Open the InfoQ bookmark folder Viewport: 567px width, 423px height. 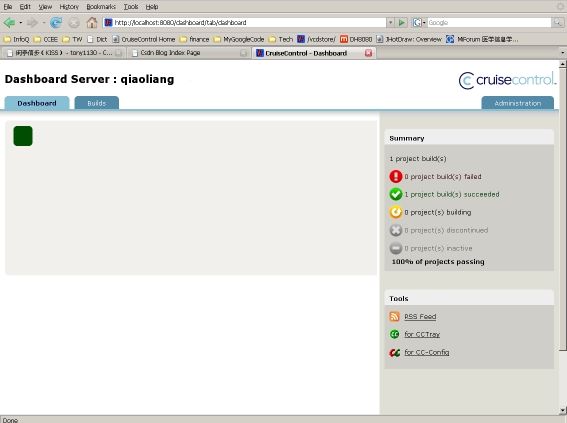[16, 39]
